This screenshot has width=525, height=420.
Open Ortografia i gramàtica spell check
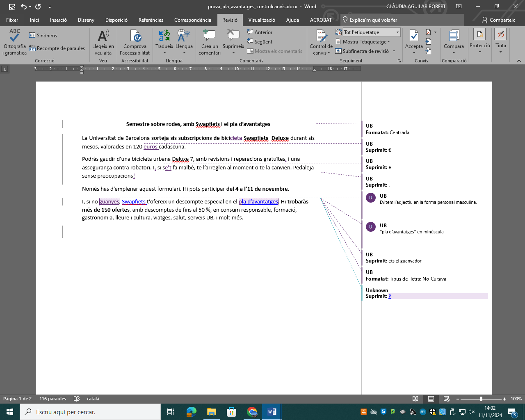tap(15, 42)
